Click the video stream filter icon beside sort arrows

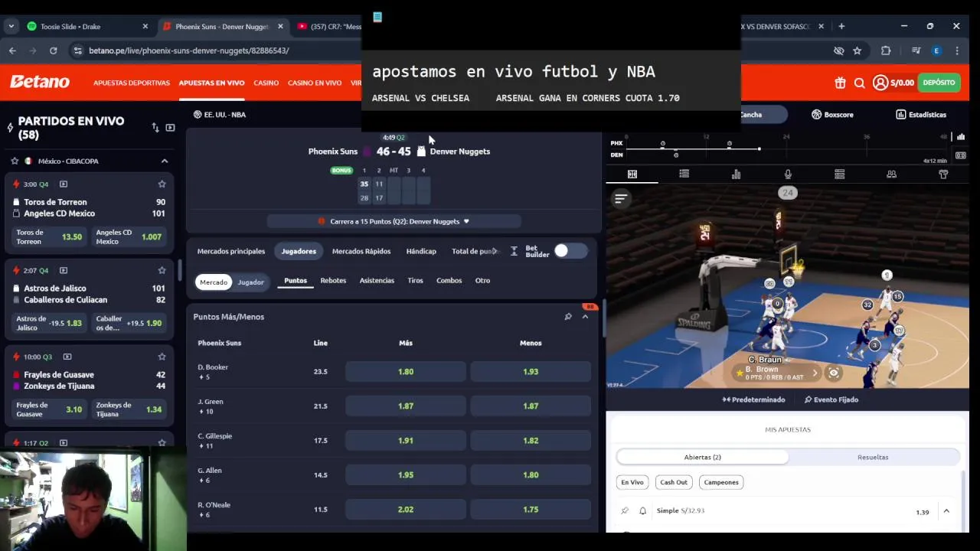[170, 128]
